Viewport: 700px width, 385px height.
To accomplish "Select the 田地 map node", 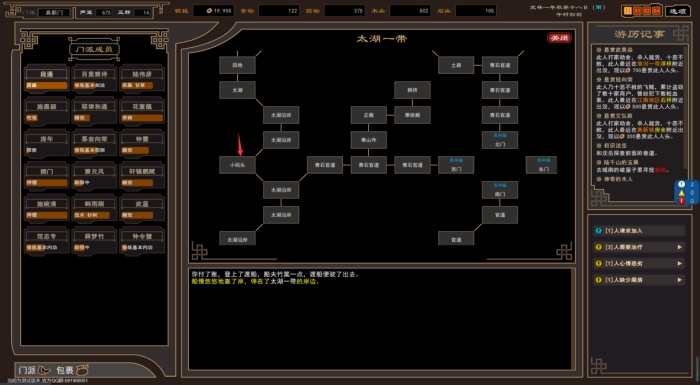I will (237, 65).
